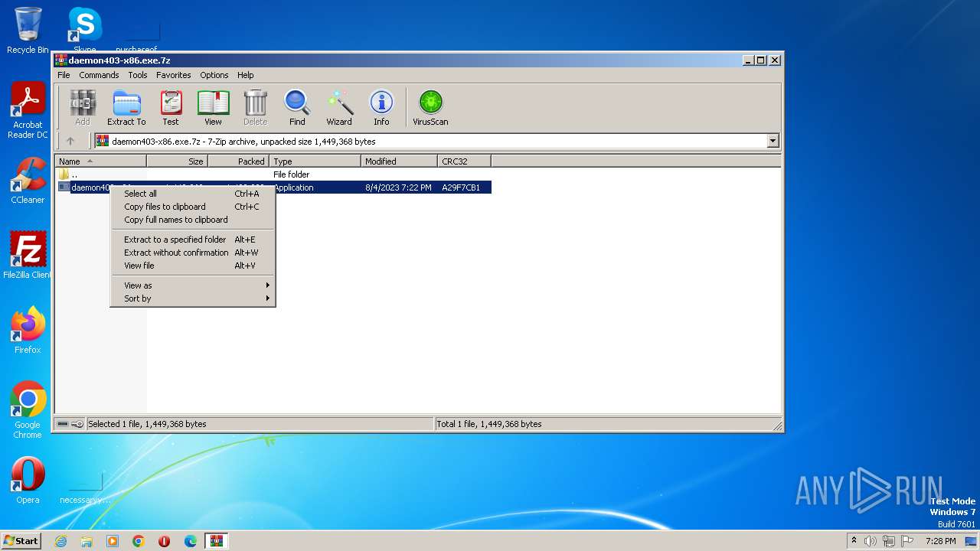
Task: Sort by the Packed column header
Action: pos(238,161)
